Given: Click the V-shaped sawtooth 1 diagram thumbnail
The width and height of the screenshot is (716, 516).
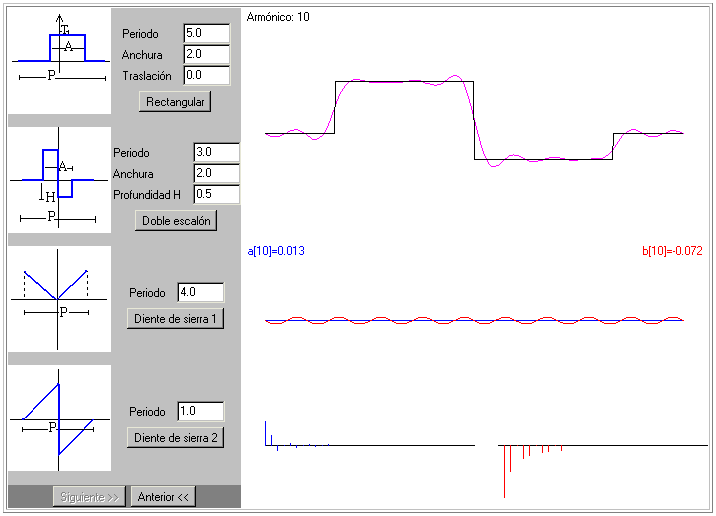Looking at the screenshot, I should click(59, 299).
